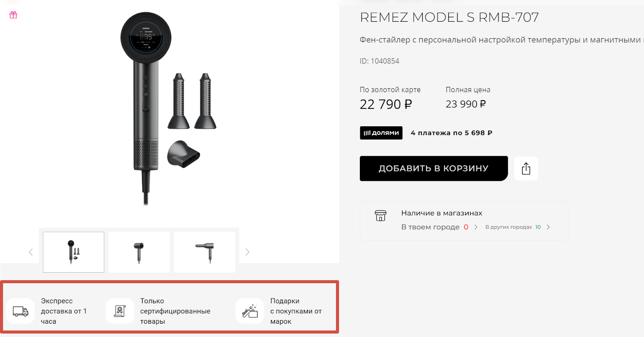The height and width of the screenshot is (337, 644).
Task: Show next product thumbnail with right arrow
Action: 247,252
